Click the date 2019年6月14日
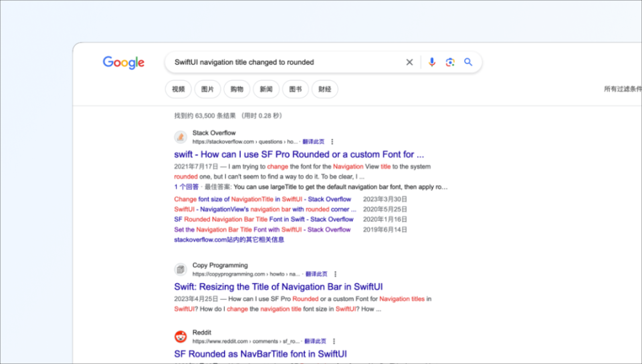This screenshot has width=642, height=364. click(385, 230)
